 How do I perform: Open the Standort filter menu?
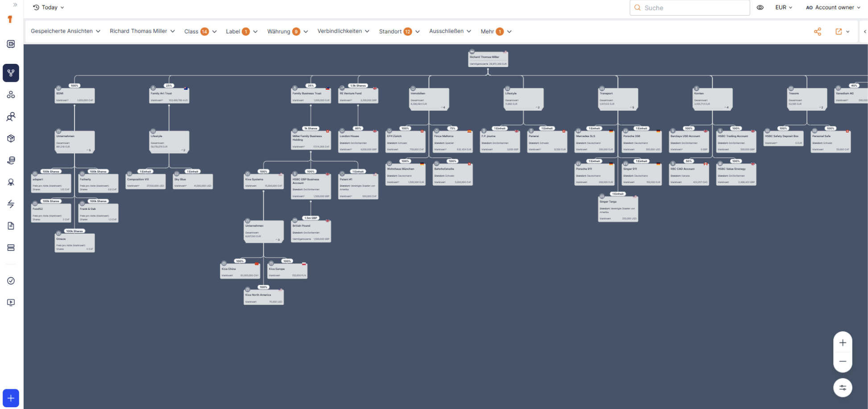[399, 32]
